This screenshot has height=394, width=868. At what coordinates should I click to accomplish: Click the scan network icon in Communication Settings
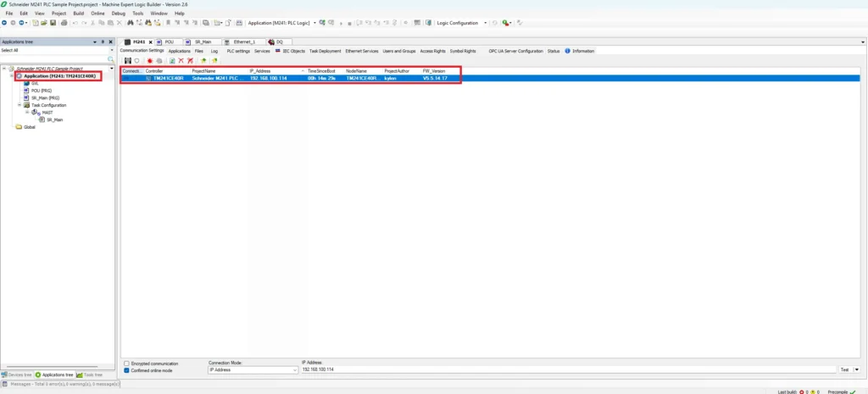128,60
